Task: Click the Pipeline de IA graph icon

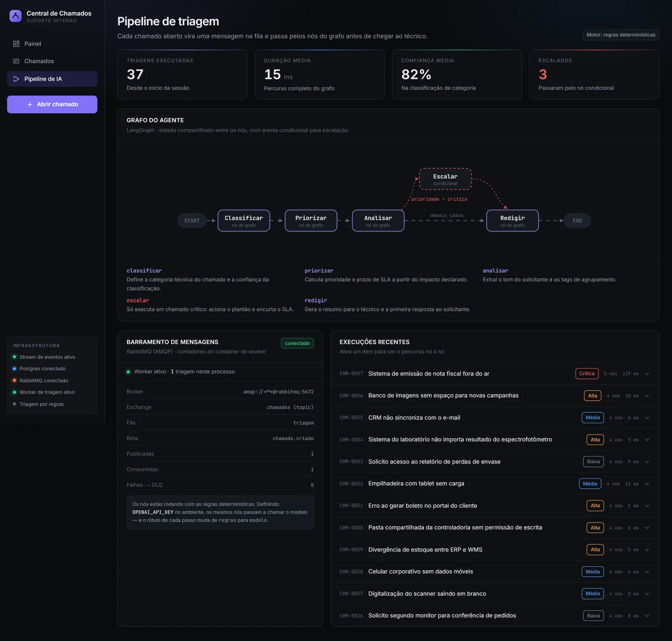Action: coord(16,79)
